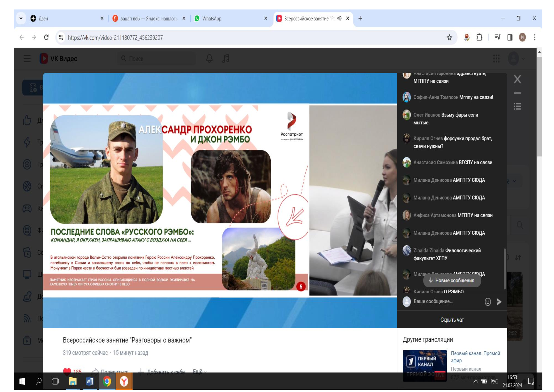Viewport: 554px width, 392px height.
Task: Open the browser extensions puzzle icon
Action: [x=479, y=37]
